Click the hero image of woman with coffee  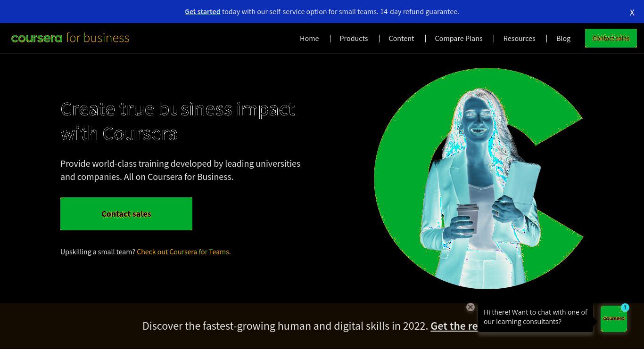[479, 179]
